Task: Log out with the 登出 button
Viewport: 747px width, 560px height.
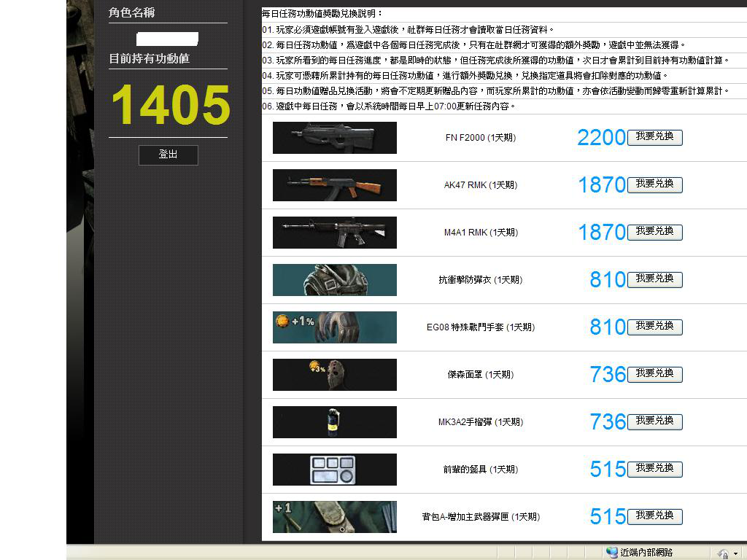Action: pyautogui.click(x=169, y=155)
